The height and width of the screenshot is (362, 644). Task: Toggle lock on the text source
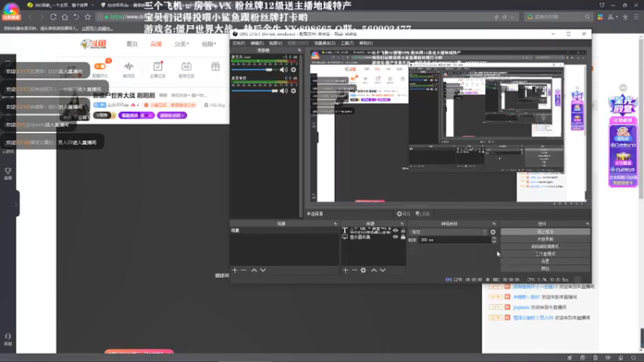point(403,231)
